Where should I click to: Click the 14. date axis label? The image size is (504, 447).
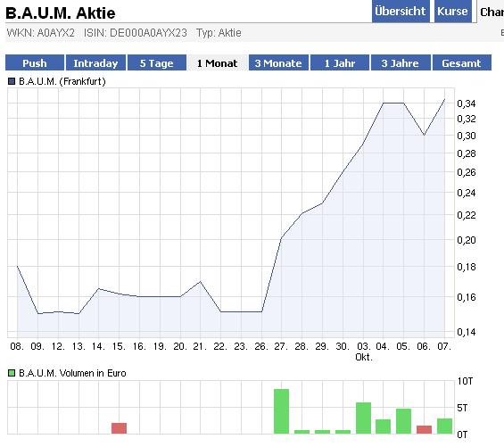(x=98, y=347)
